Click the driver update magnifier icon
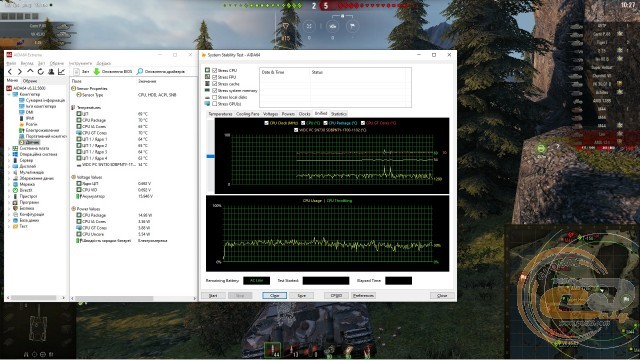This screenshot has height=360, width=640. (x=140, y=71)
